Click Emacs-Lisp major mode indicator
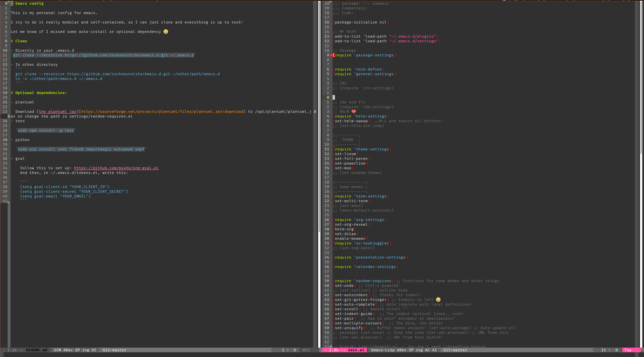Viewport: 644px width, 357px height. (x=383, y=350)
